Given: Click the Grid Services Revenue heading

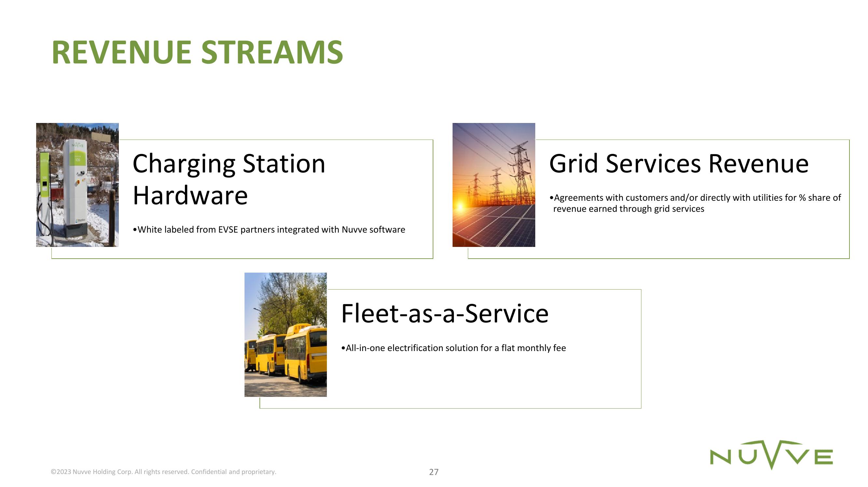Looking at the screenshot, I should tap(679, 164).
